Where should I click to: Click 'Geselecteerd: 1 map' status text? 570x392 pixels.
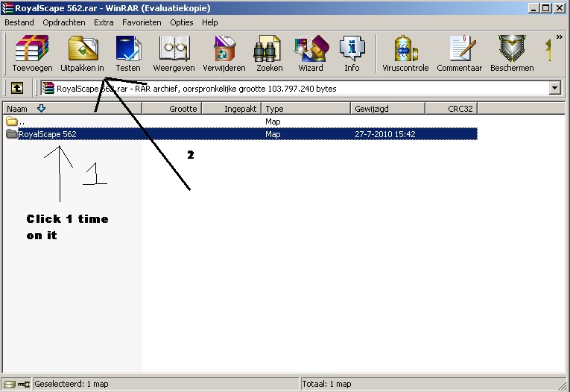[72, 384]
